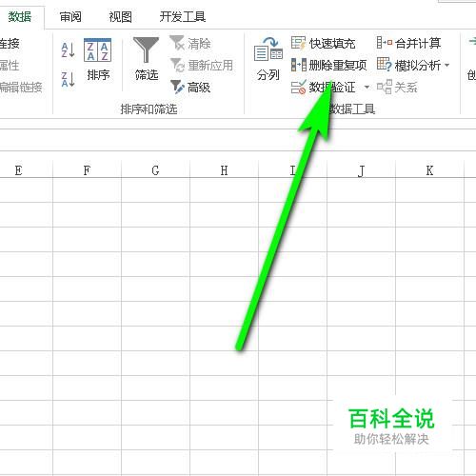Click the 编辑链接 button

tap(21, 87)
